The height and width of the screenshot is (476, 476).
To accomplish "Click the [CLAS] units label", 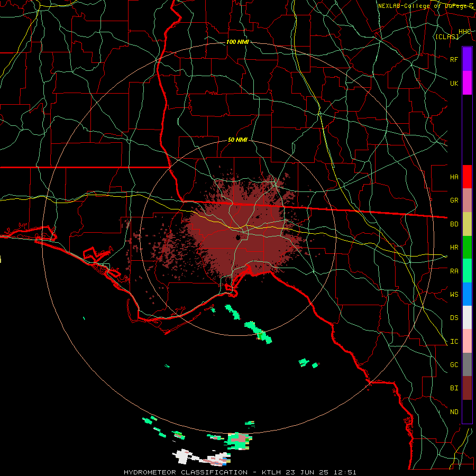I will (x=447, y=37).
